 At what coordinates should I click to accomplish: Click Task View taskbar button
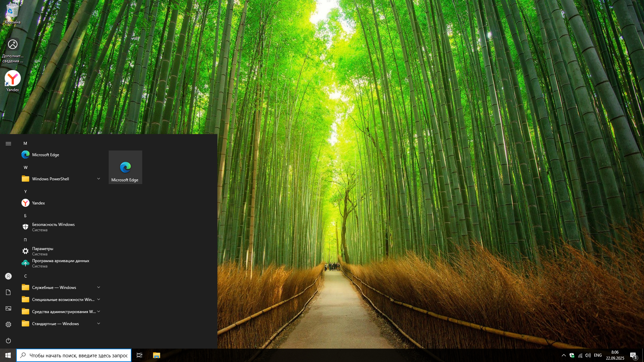pyautogui.click(x=140, y=355)
